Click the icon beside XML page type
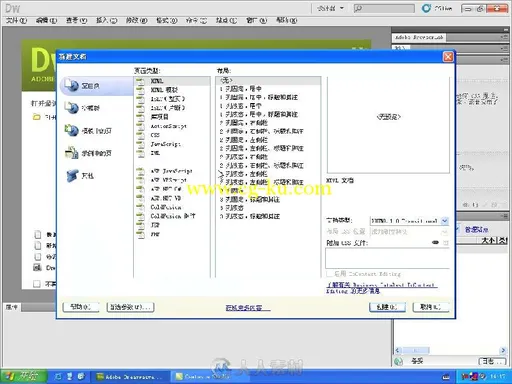Screen dimensions: 512x384 pos(141,153)
